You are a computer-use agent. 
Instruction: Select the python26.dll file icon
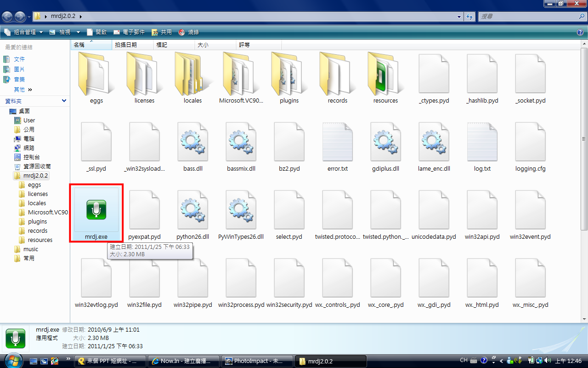click(x=193, y=210)
